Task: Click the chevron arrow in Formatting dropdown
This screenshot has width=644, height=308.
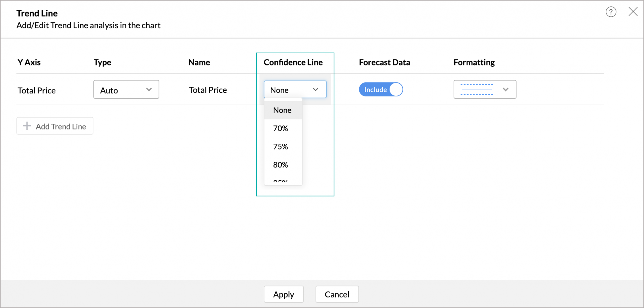Action: 506,90
